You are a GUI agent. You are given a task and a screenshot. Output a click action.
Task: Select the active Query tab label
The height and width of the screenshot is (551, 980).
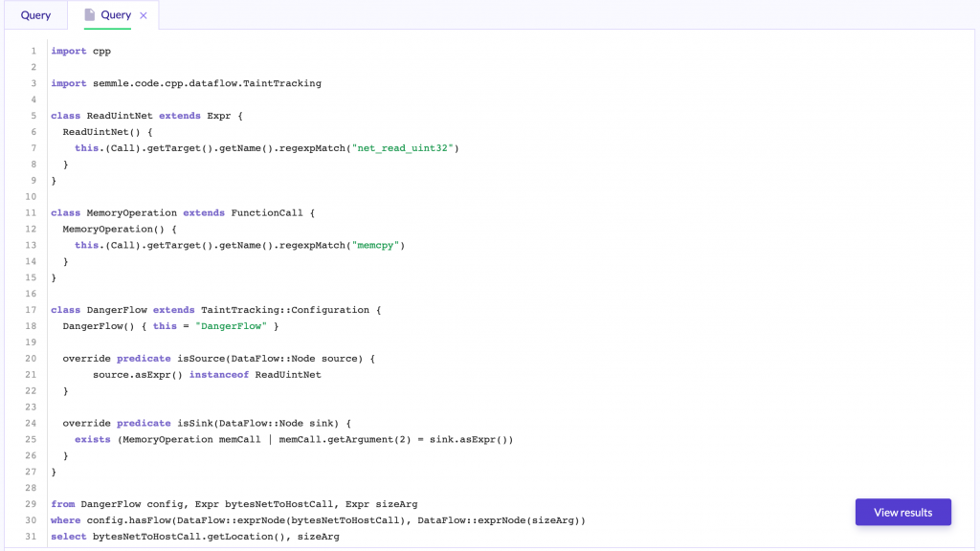[116, 15]
